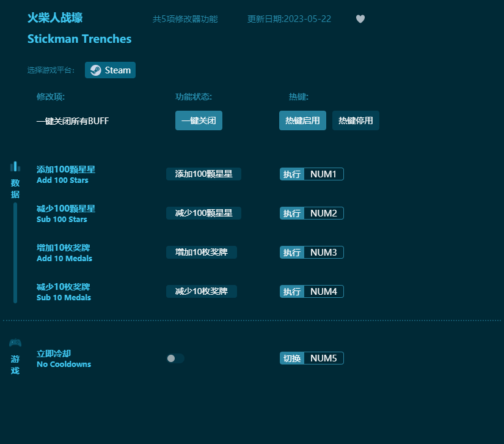The height and width of the screenshot is (444, 504).
Task: Select the gamepad icon above 游戏
Action: pyautogui.click(x=15, y=344)
